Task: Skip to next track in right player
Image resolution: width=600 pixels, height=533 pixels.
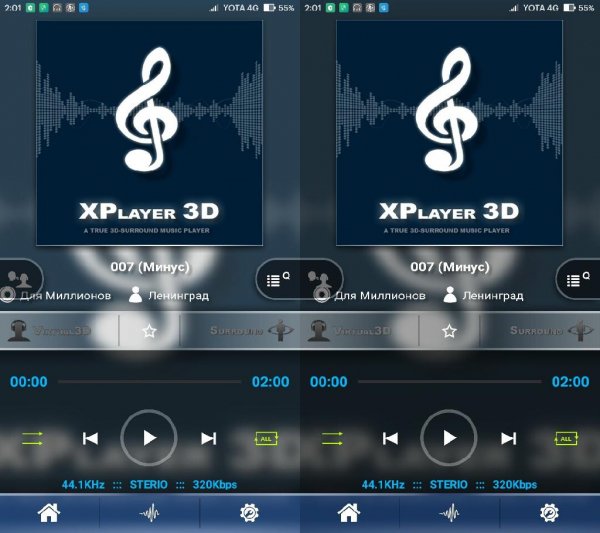Action: (x=509, y=438)
